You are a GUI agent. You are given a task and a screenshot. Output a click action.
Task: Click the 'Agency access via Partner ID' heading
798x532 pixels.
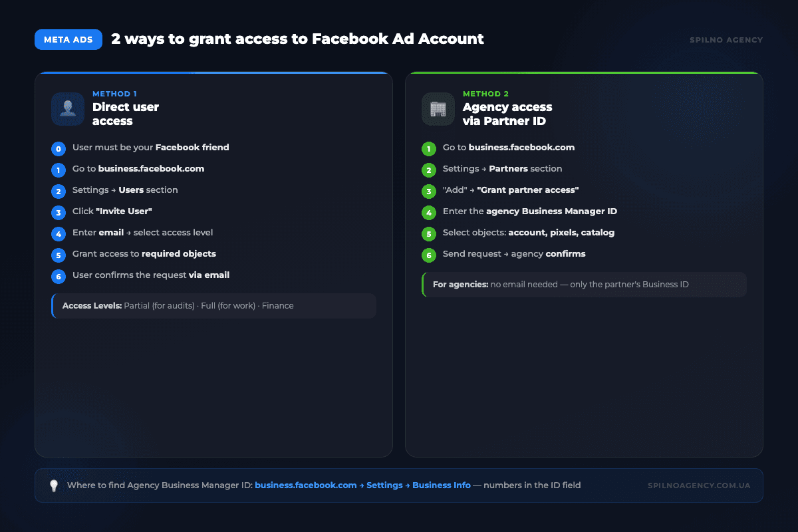coord(507,114)
